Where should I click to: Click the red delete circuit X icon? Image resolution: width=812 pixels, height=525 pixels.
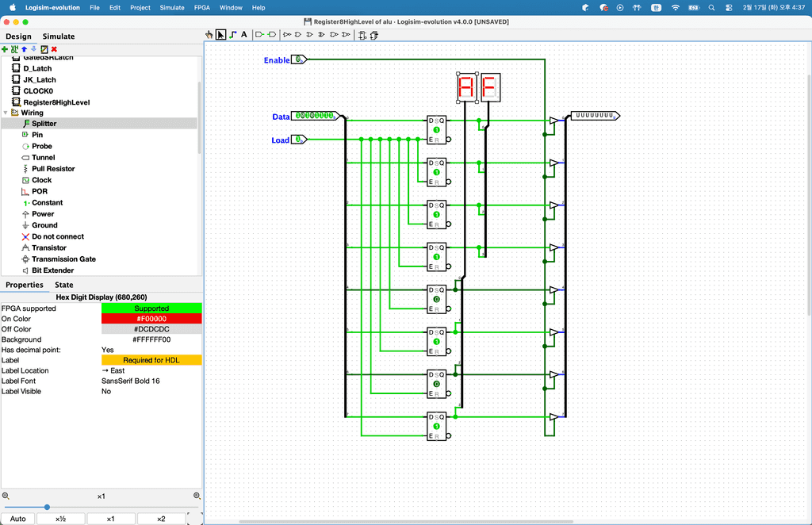point(54,49)
